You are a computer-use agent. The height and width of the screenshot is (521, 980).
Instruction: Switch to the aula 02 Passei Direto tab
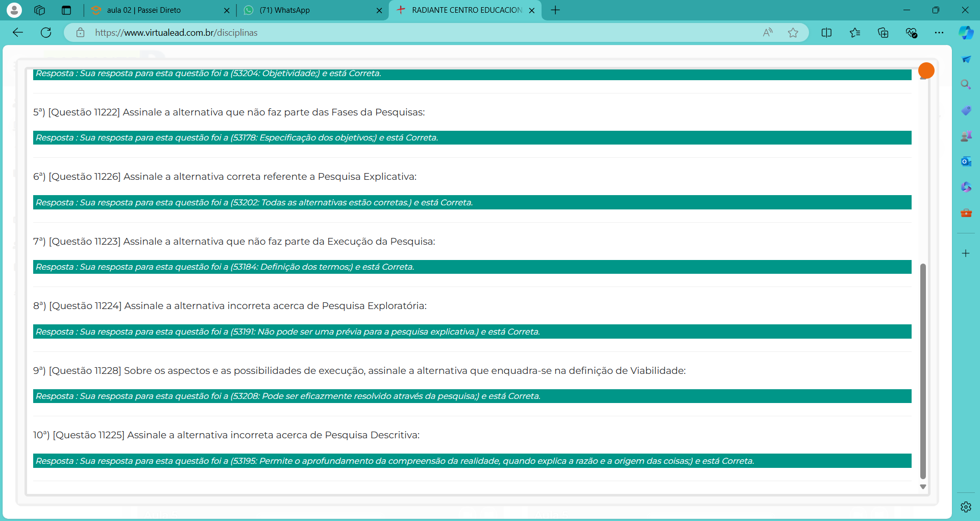tap(153, 10)
